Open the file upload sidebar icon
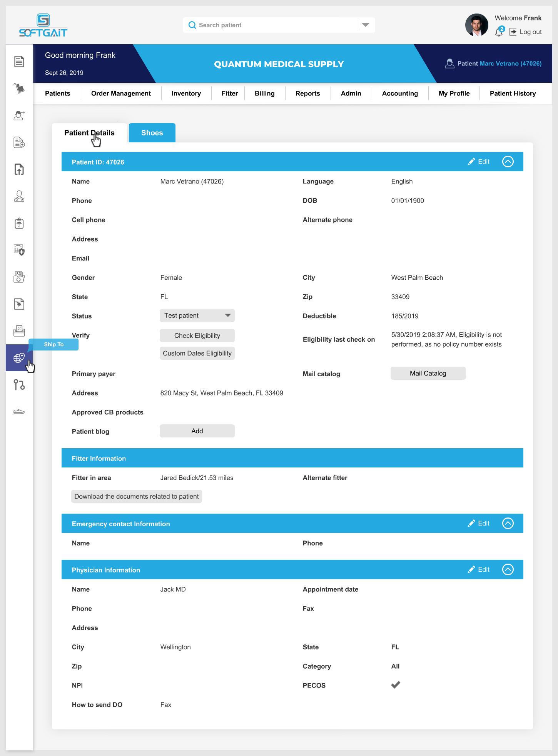 [19, 169]
